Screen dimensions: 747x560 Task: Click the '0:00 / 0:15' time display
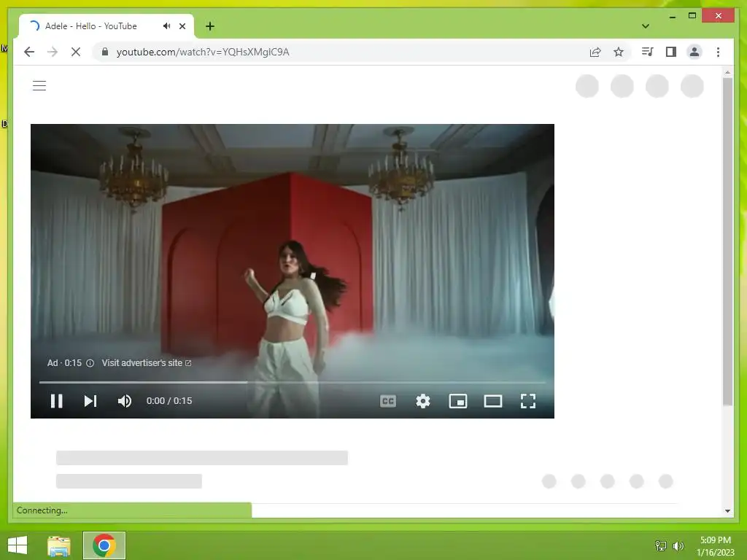tap(169, 401)
